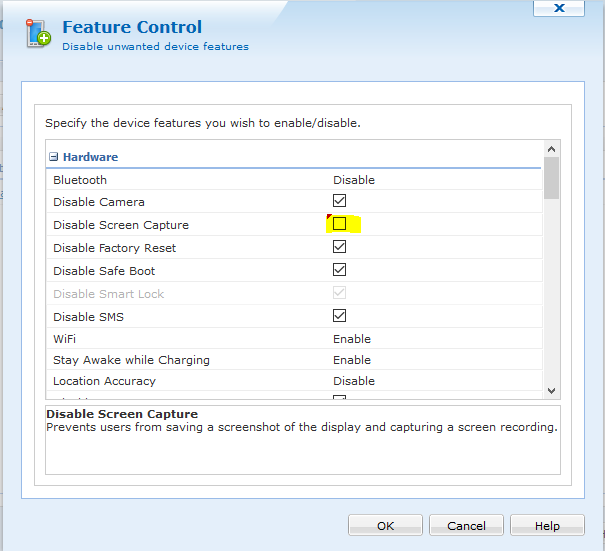605x551 pixels.
Task: Uncheck the Disable Factory Reset checkbox
Action: 339,247
